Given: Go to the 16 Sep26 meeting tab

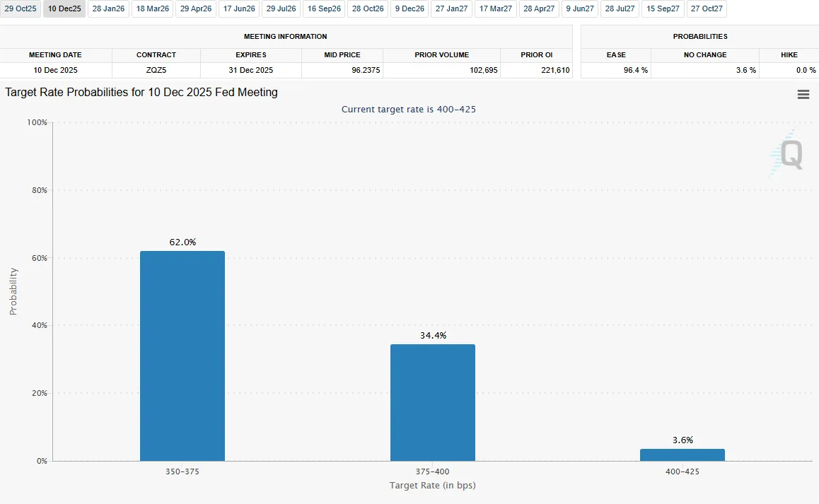Looking at the screenshot, I should point(324,9).
